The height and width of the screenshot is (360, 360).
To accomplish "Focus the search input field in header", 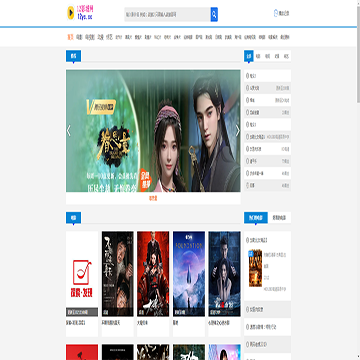I will pyautogui.click(x=167, y=15).
